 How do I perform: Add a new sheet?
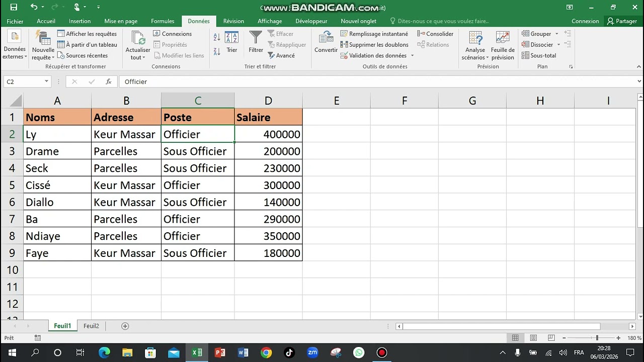point(125,326)
